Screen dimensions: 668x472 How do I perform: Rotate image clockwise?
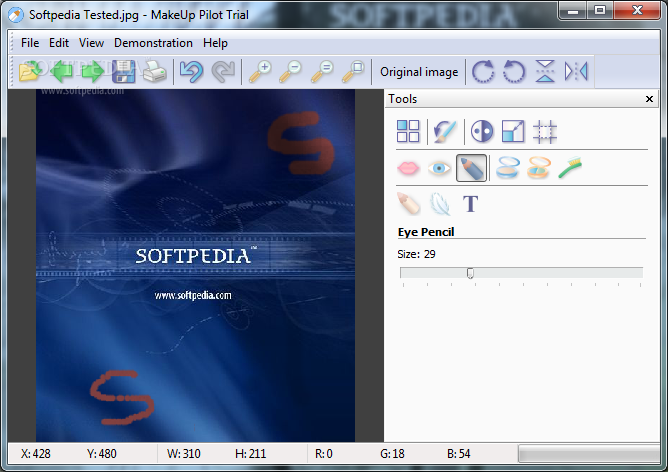pyautogui.click(x=483, y=71)
